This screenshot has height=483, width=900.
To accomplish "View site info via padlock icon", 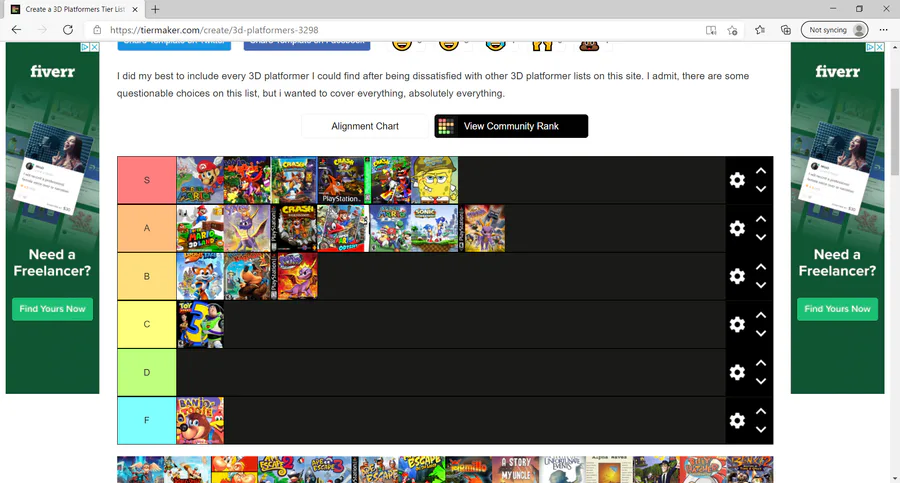I will point(97,30).
